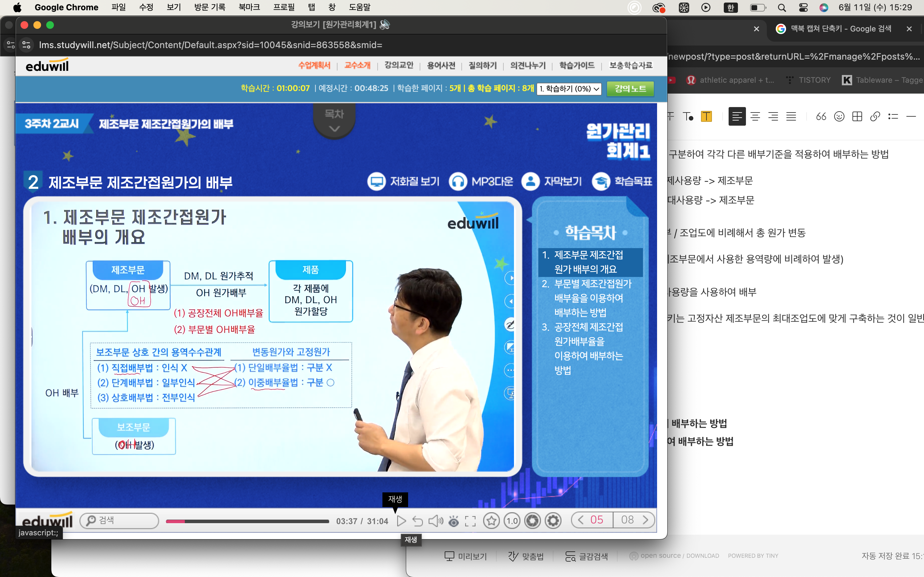Mute the lecture volume speaker icon

click(x=435, y=521)
